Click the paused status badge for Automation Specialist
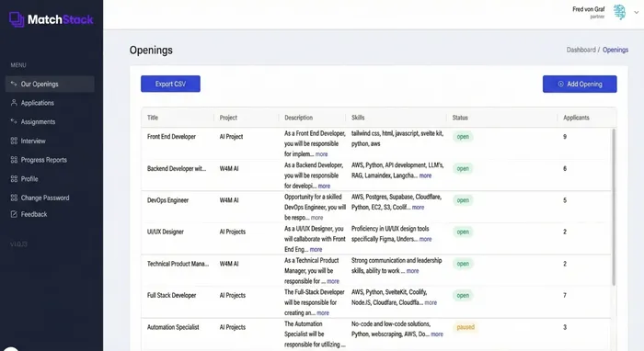The width and height of the screenshot is (644, 351). [466, 327]
